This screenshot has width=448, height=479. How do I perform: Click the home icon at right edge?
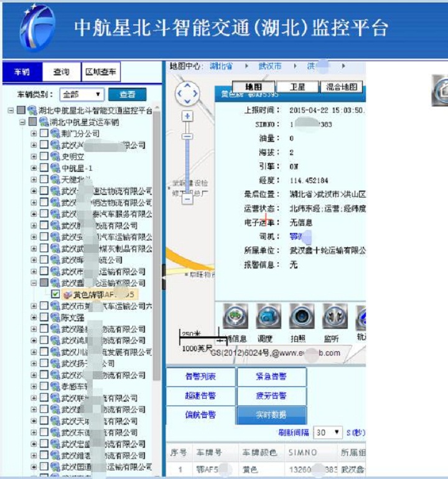pos(440,90)
